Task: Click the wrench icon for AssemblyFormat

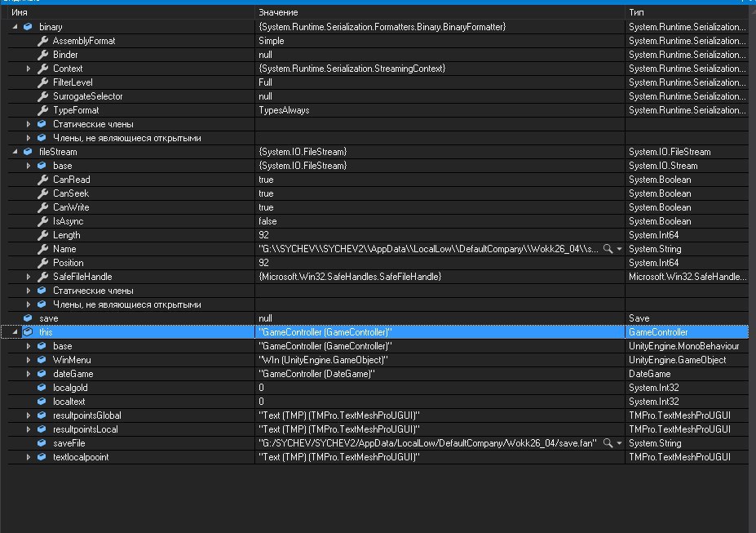Action: pos(42,41)
